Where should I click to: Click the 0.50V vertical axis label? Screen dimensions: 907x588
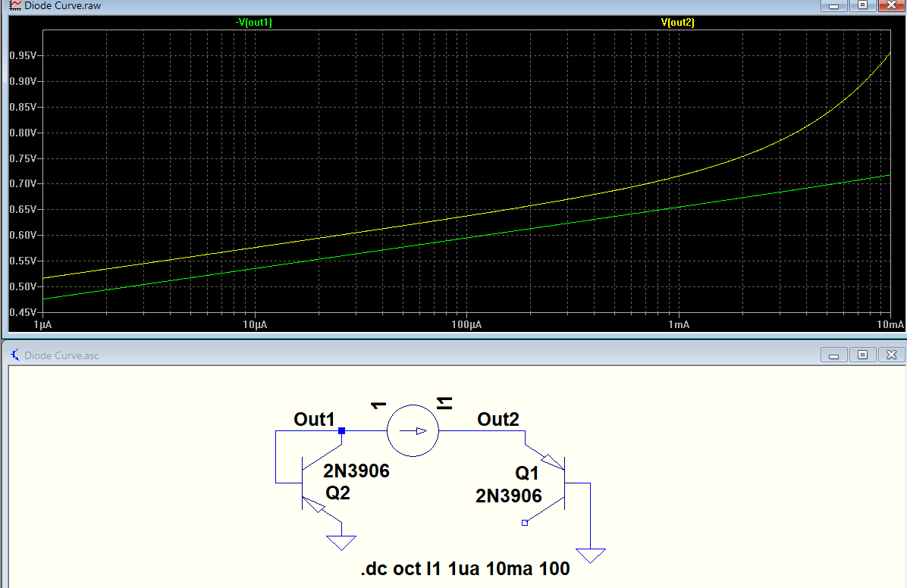tap(24, 286)
